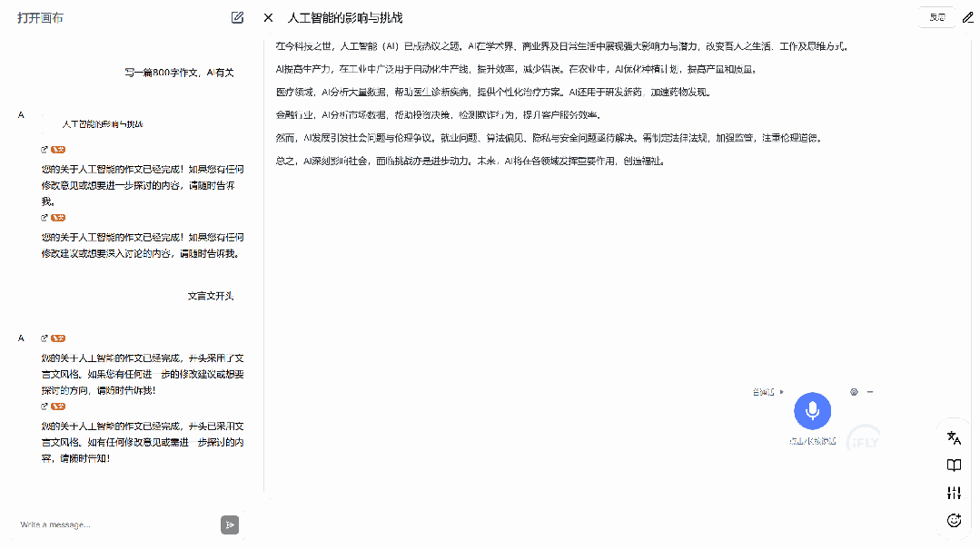Click the 人工智能的影响与挑战 title tab

tap(345, 17)
